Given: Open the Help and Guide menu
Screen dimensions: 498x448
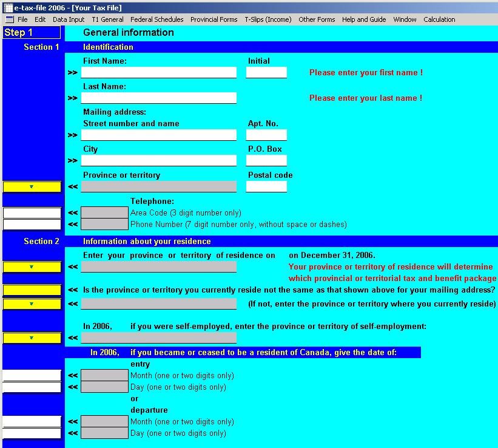Looking at the screenshot, I should coord(364,19).
